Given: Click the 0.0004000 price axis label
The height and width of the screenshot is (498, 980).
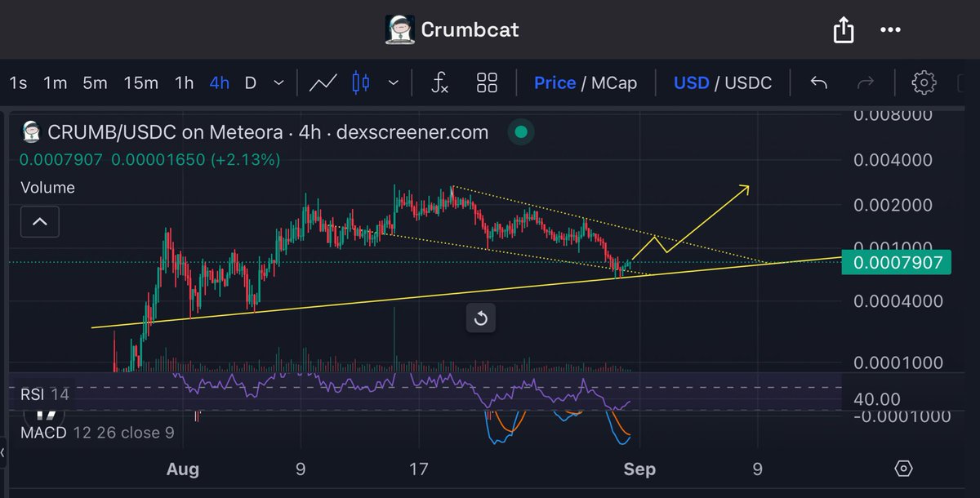Looking at the screenshot, I should [x=898, y=301].
